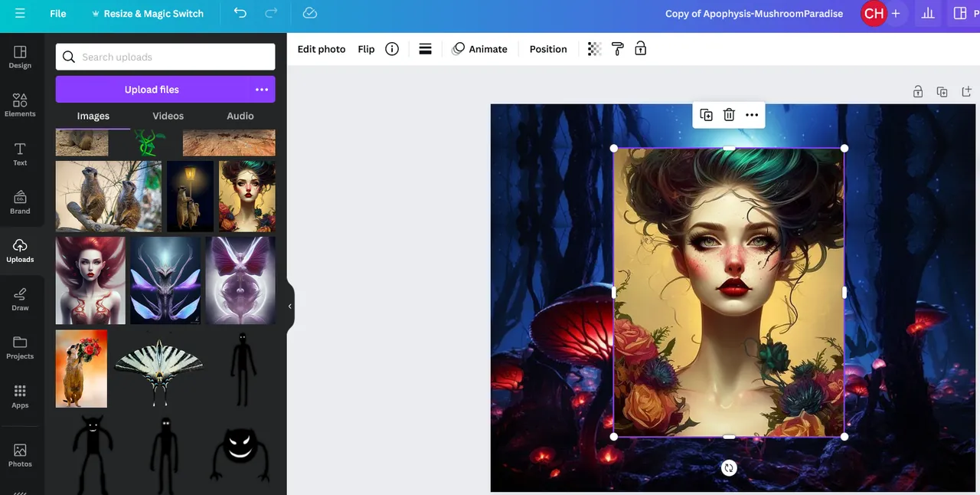Select the green-haired woman upload thumbnail
The height and width of the screenshot is (495, 980).
[247, 196]
